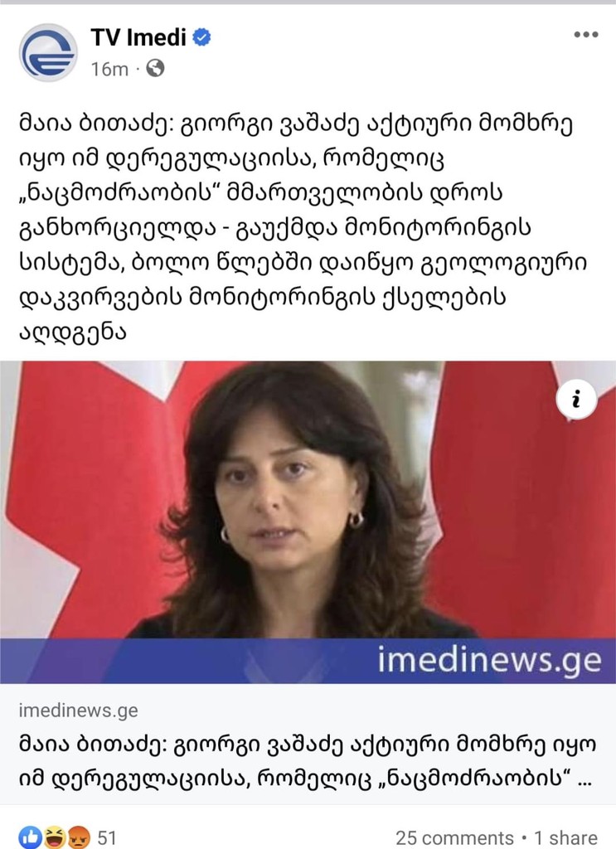Click the Georgian post caption text
This screenshot has height=849, width=616.
[x=303, y=227]
